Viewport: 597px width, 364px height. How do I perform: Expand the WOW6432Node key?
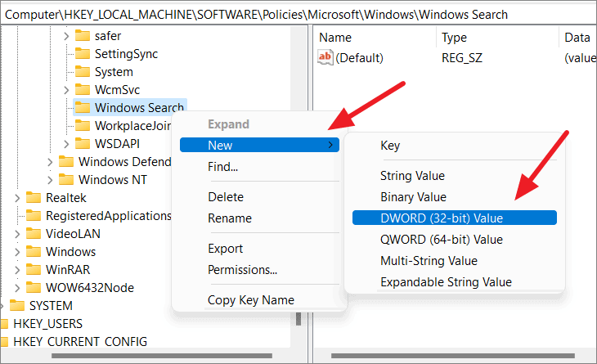17,288
